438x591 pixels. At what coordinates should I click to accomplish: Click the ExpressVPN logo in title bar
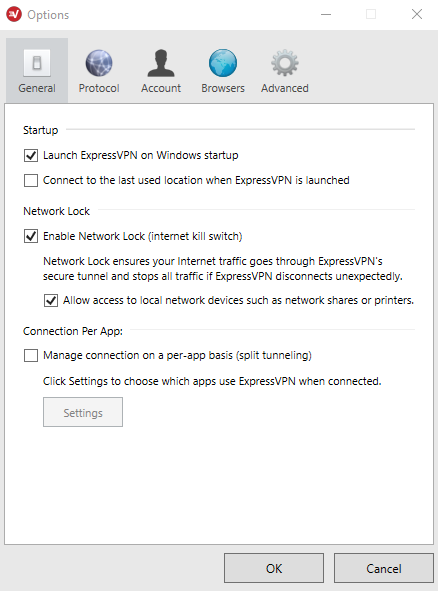14,14
